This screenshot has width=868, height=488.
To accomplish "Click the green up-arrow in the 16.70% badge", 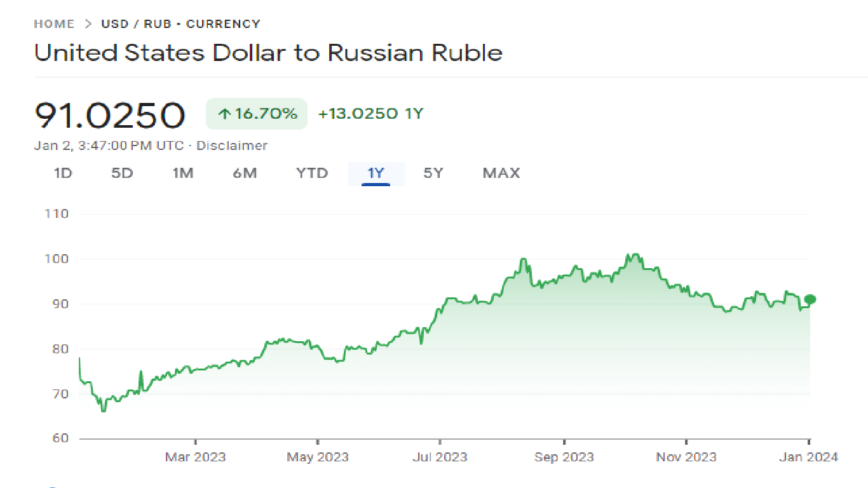I will click(224, 114).
